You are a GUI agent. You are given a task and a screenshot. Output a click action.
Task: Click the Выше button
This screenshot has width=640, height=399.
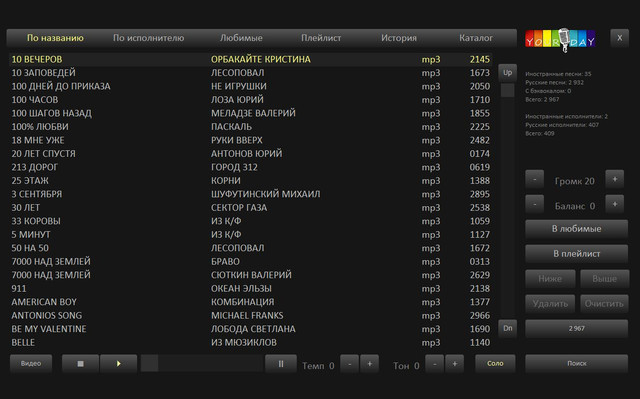click(604, 279)
